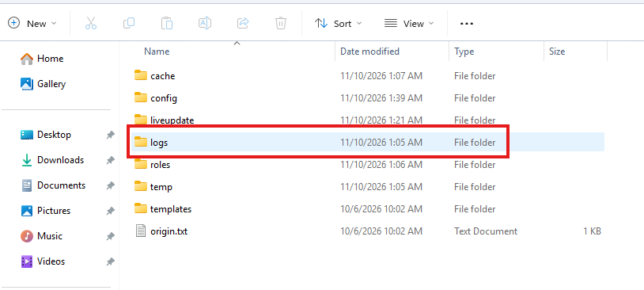Viewport: 644px width, 290px height.
Task: Select the logs folder icon
Action: click(x=141, y=143)
